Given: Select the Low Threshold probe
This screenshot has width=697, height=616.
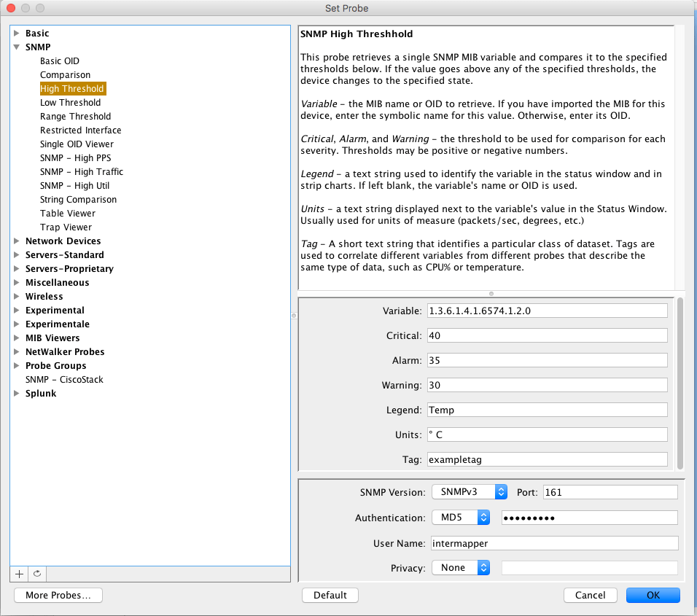Looking at the screenshot, I should tap(70, 103).
